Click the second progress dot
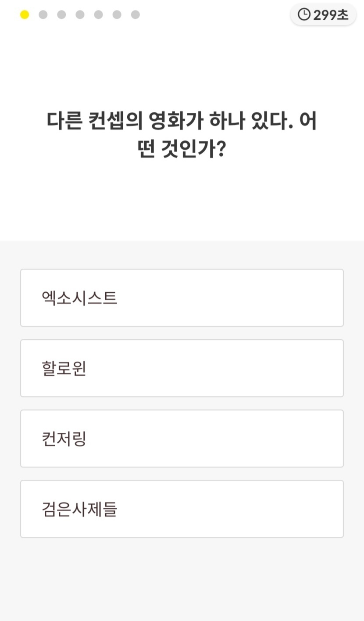 (x=43, y=15)
